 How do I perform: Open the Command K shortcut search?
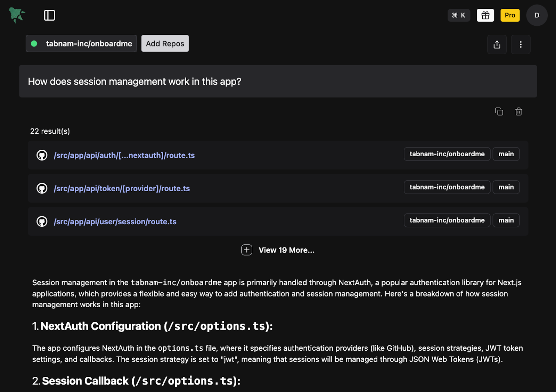[459, 15]
